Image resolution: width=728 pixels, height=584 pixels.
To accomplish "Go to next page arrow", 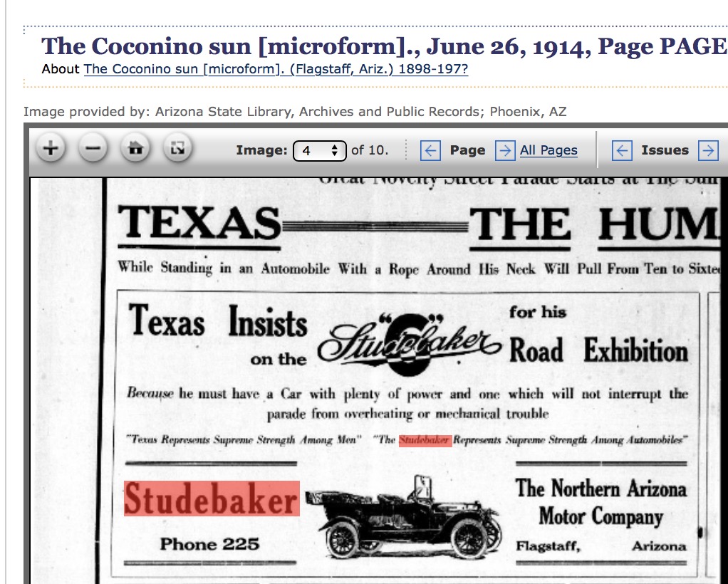I will [505, 151].
